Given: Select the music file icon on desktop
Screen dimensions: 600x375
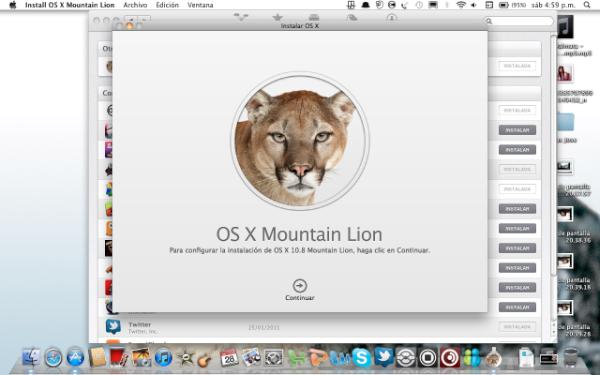Looking at the screenshot, I should 565,26.
